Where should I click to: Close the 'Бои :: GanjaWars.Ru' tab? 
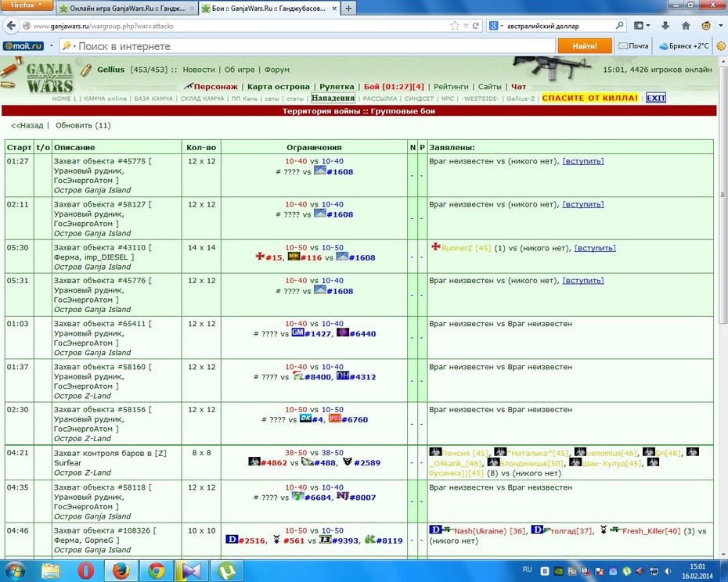(x=333, y=9)
